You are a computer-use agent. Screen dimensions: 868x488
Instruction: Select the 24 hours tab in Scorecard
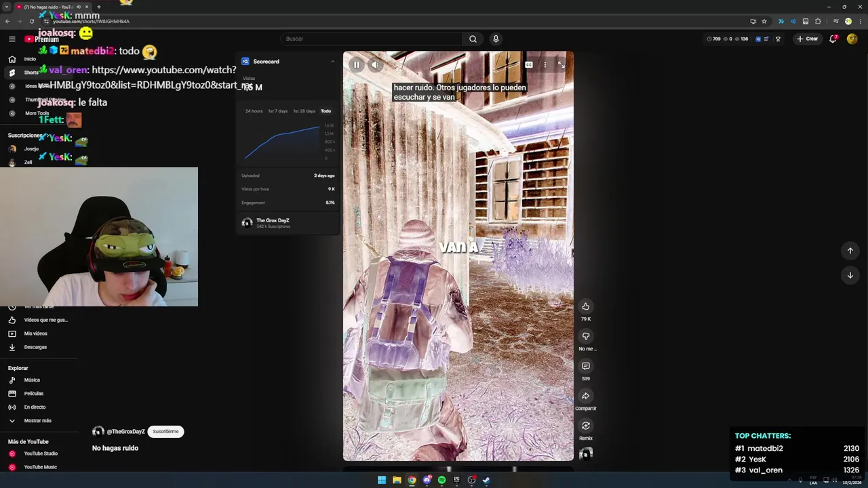[254, 111]
